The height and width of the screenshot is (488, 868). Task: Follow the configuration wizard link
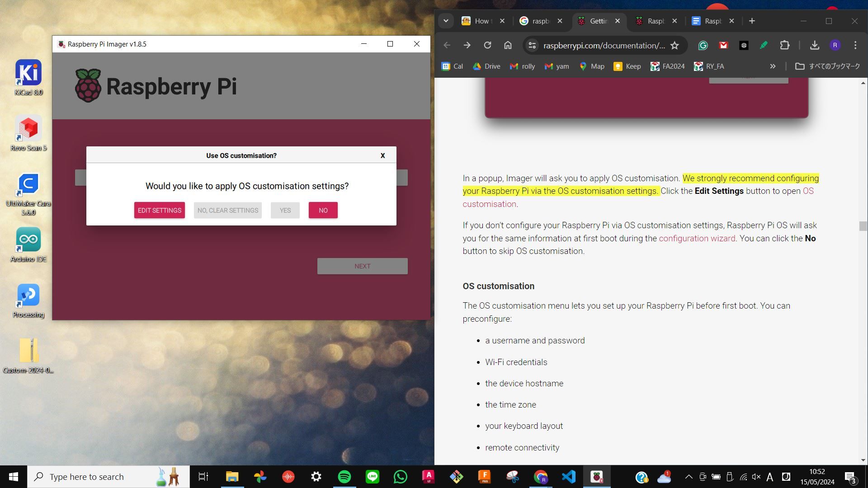point(697,238)
